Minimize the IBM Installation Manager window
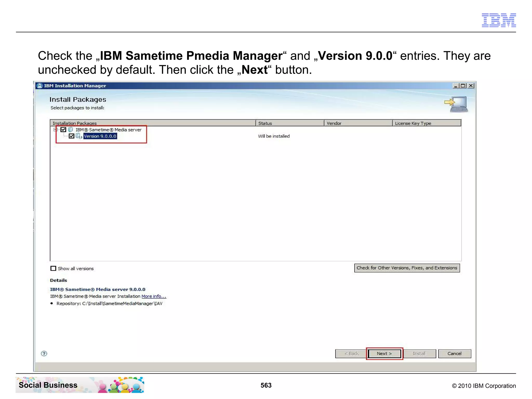The height and width of the screenshot is (399, 532). pyautogui.click(x=456, y=86)
